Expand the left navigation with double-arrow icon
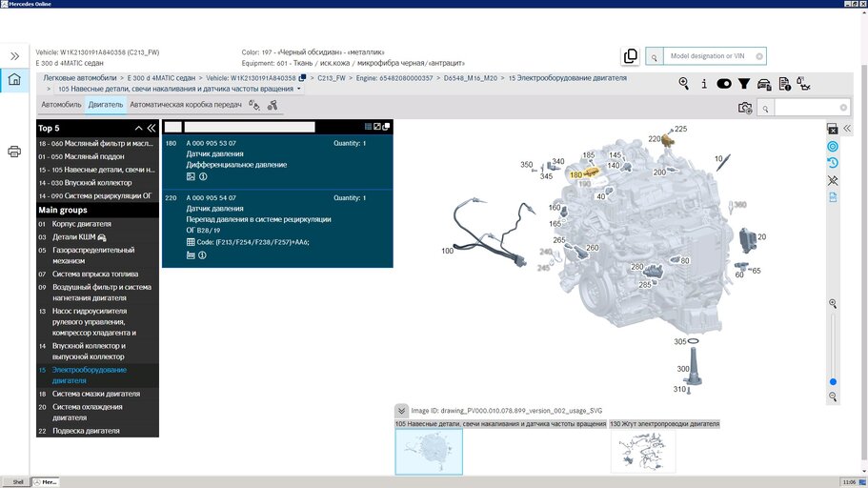The image size is (868, 488). click(14, 56)
